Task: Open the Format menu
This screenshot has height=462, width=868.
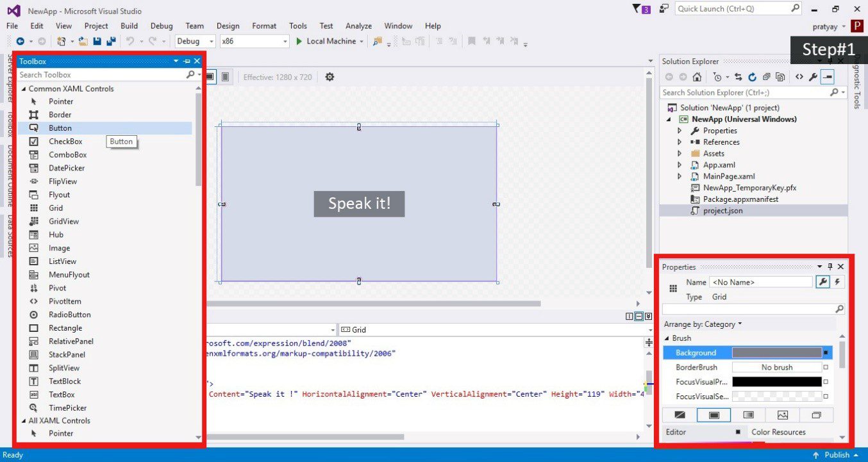Action: 264,26
